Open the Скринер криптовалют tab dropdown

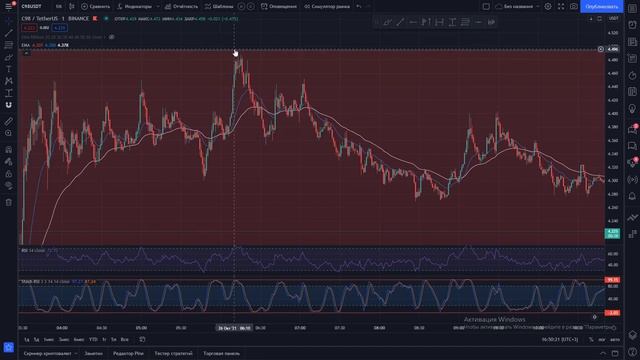coord(50,353)
